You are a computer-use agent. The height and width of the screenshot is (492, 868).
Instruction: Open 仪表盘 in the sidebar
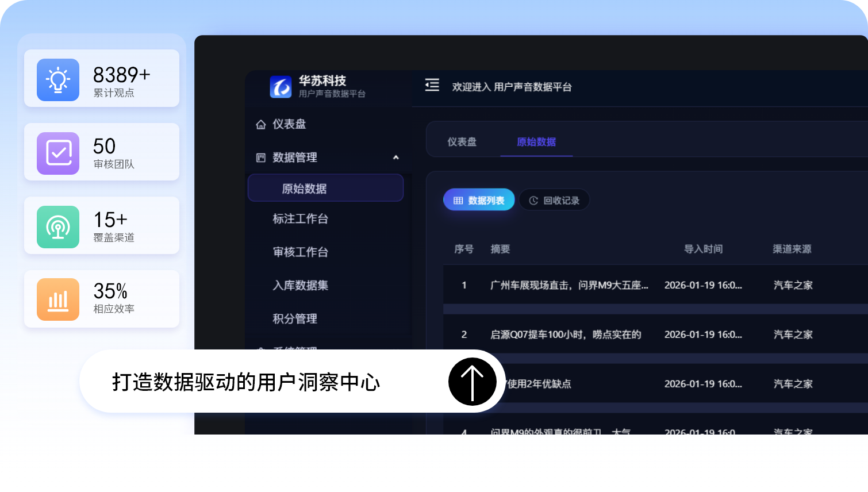289,124
